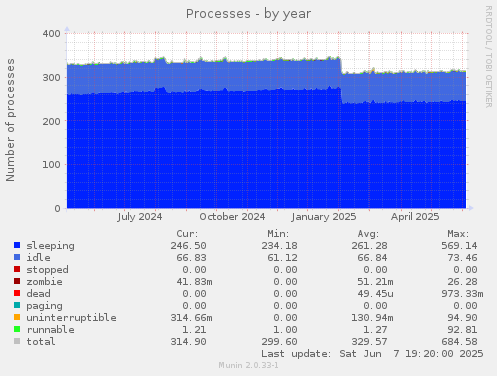Click the 'stopped' legend label
This screenshot has height=376, width=497.
point(47,270)
